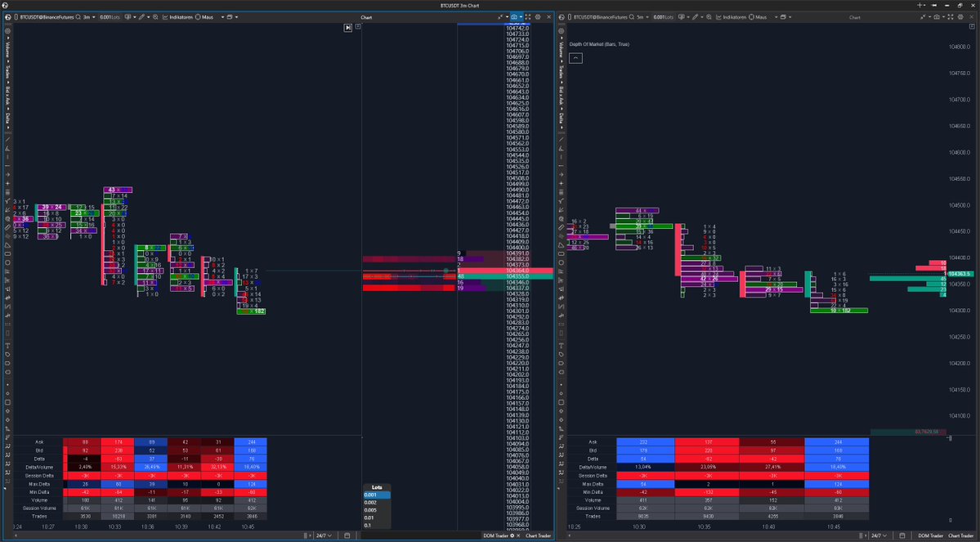Click pin/link icon in right chart header

(923, 17)
